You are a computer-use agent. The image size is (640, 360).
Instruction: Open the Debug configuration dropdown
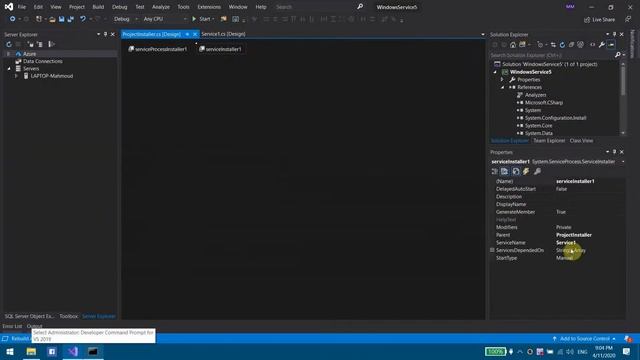pyautogui.click(x=125, y=19)
